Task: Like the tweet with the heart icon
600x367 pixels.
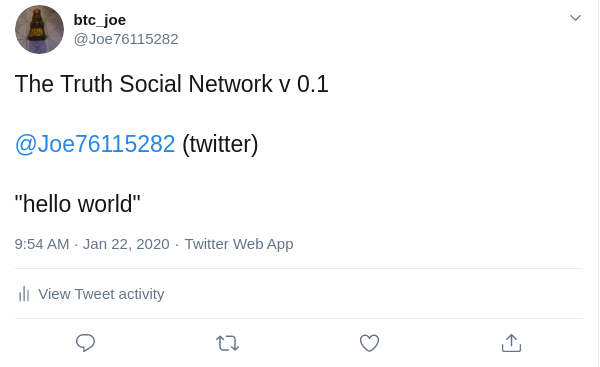Action: (369, 343)
